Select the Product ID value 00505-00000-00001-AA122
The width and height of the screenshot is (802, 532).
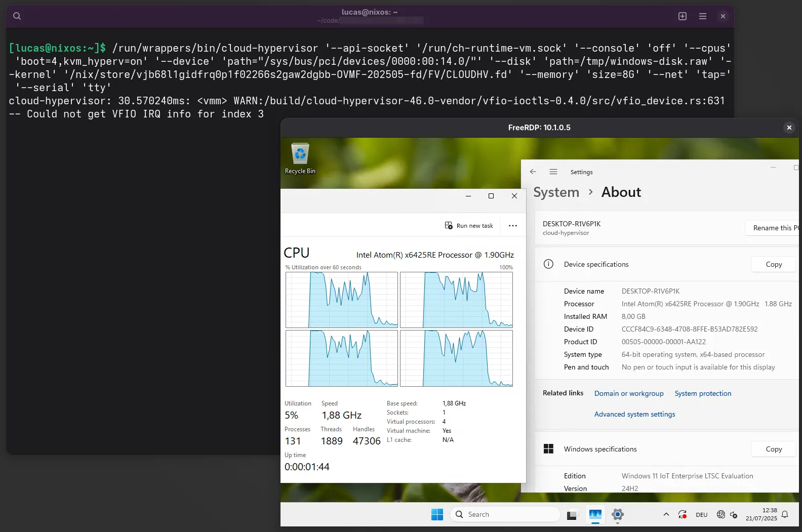click(664, 342)
